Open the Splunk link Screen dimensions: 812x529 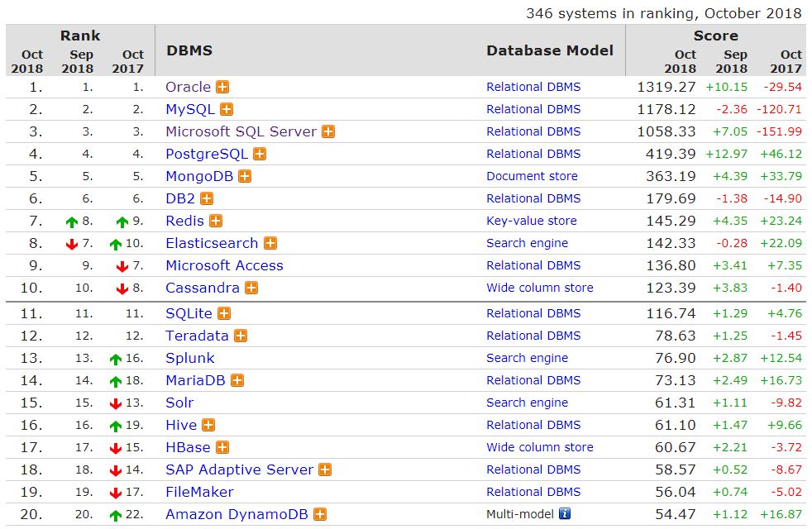pos(190,358)
